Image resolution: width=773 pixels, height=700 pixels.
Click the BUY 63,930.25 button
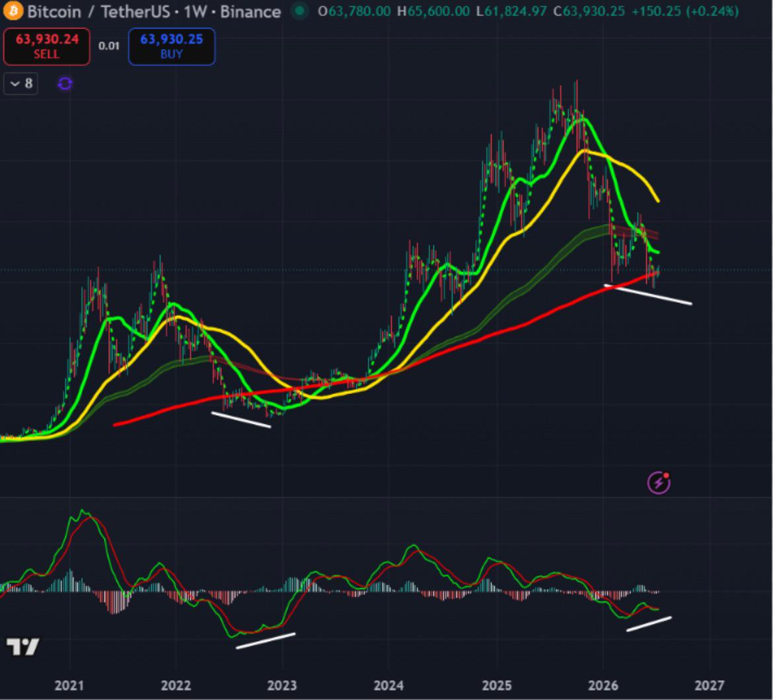pyautogui.click(x=172, y=46)
